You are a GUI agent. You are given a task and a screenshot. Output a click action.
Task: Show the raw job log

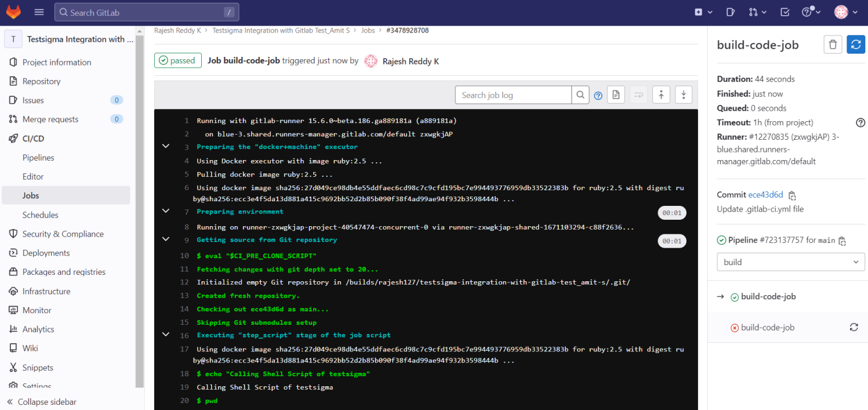point(616,95)
